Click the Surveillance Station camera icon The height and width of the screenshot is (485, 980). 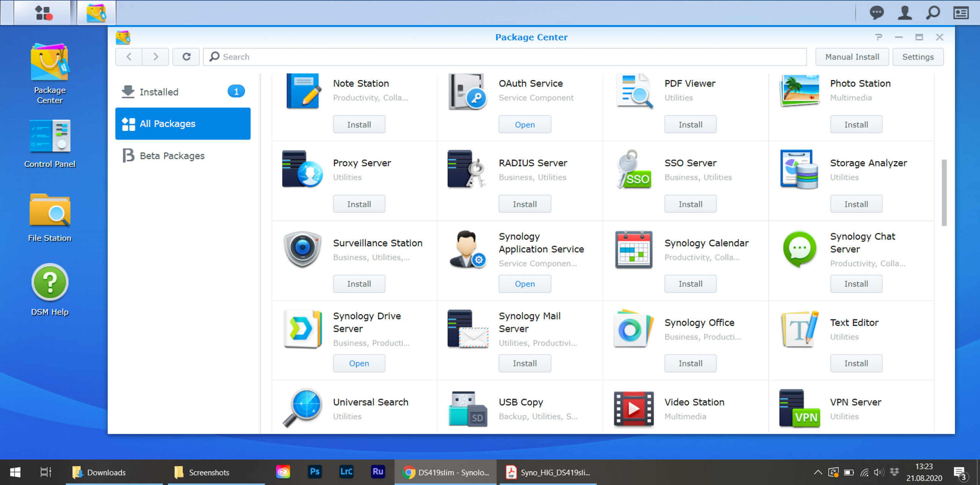(x=302, y=249)
